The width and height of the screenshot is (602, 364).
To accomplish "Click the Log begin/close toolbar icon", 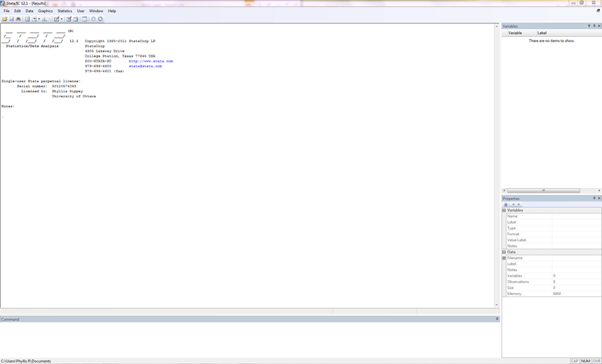I will click(x=27, y=18).
